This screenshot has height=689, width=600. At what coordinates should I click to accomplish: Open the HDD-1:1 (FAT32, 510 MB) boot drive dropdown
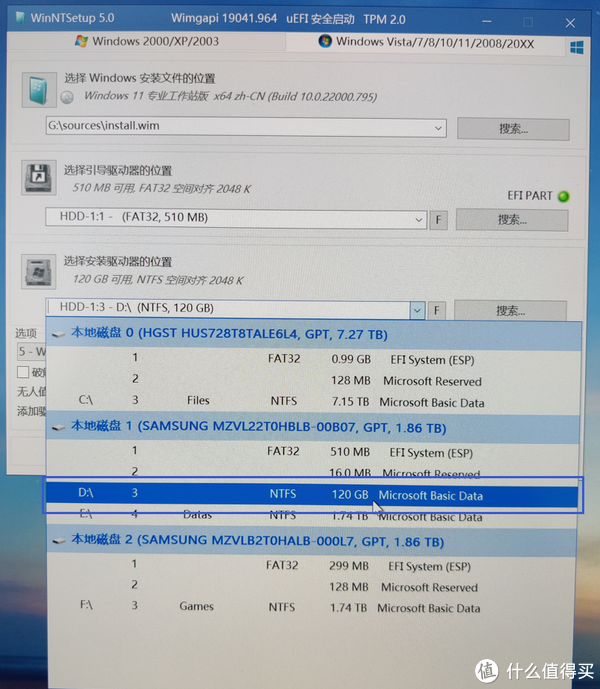[236, 218]
